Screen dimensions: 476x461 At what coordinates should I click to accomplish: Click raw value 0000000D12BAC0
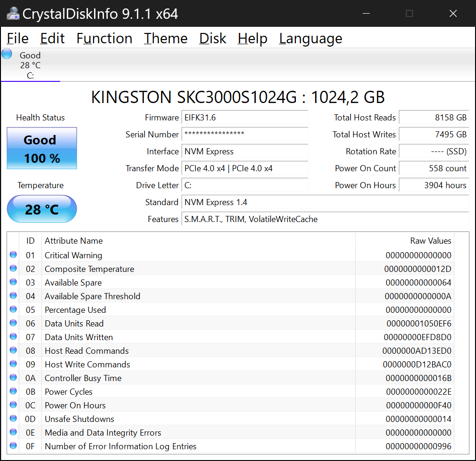click(417, 365)
